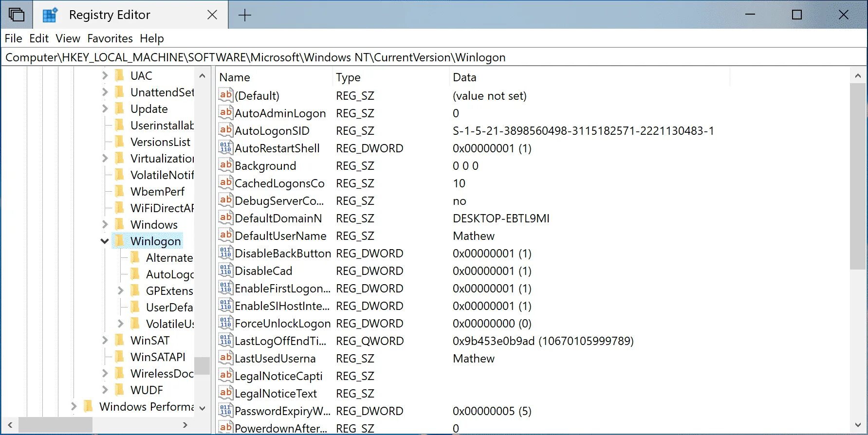Click the string icon beside AutoAdminLogon
868x435 pixels.
(225, 113)
